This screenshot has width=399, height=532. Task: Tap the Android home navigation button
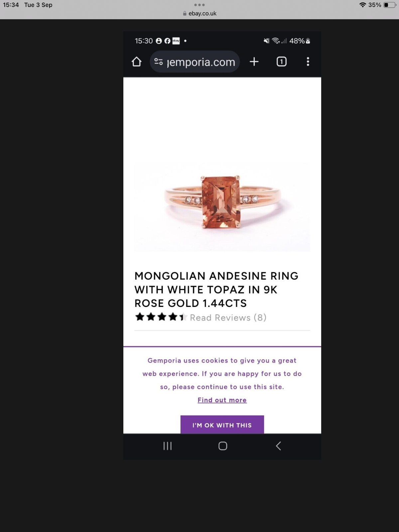click(x=223, y=446)
